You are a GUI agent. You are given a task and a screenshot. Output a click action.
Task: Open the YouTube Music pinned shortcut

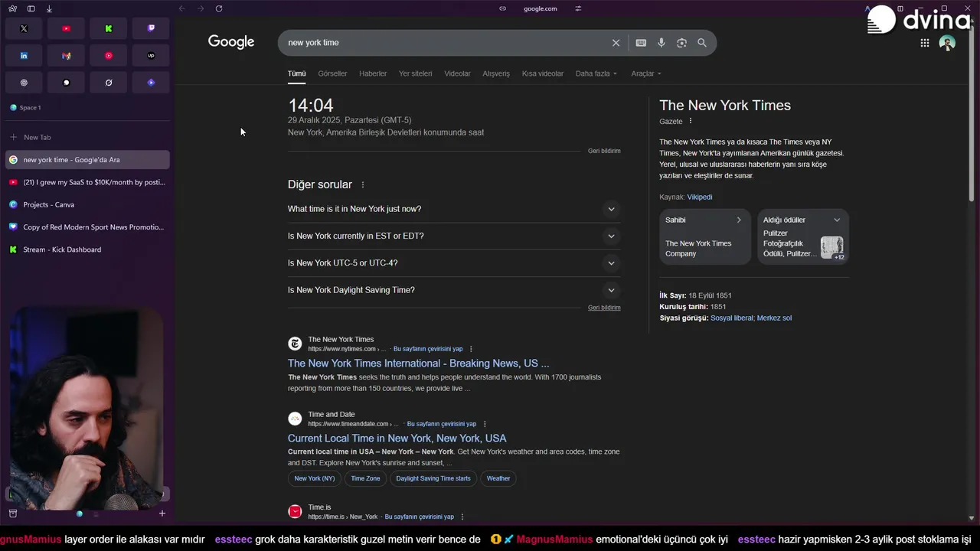click(109, 55)
